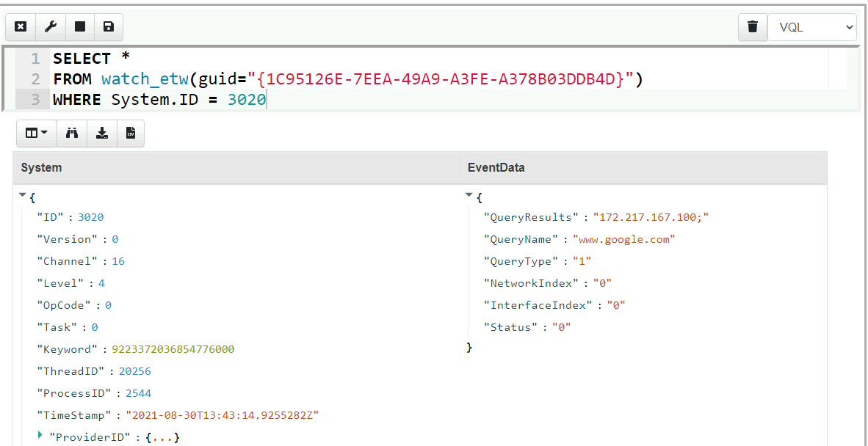Viewport: 868px width, 446px height.
Task: Delete the cell using the trash icon
Action: click(753, 26)
